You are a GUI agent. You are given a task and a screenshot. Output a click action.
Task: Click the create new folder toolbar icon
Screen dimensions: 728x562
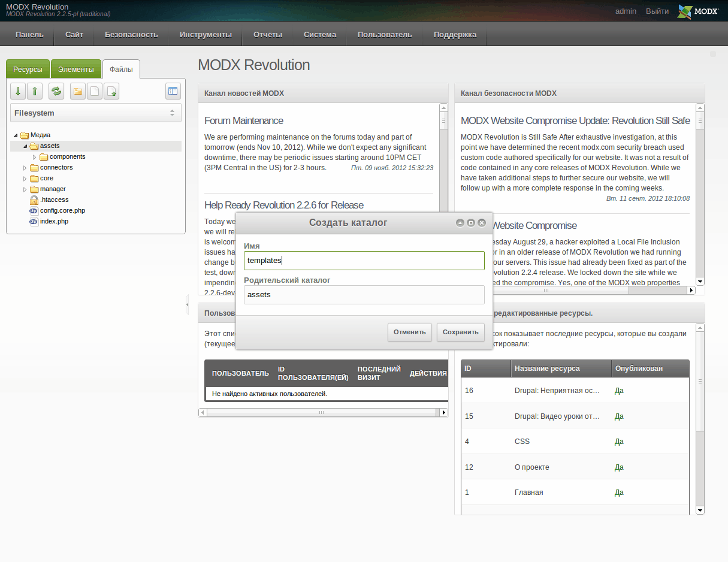(x=78, y=91)
